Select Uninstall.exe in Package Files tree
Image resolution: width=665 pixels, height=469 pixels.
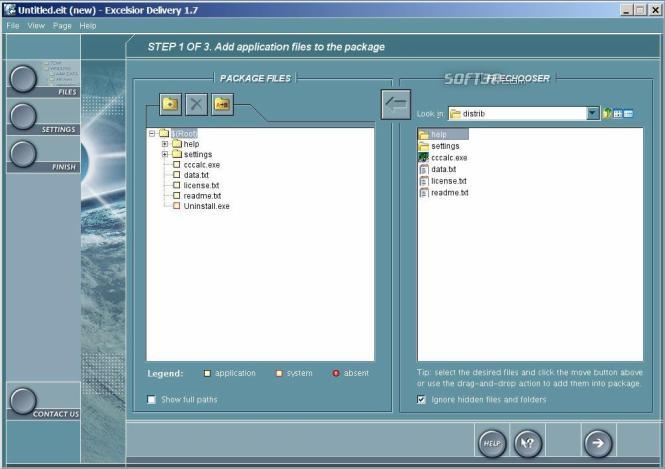pos(207,206)
